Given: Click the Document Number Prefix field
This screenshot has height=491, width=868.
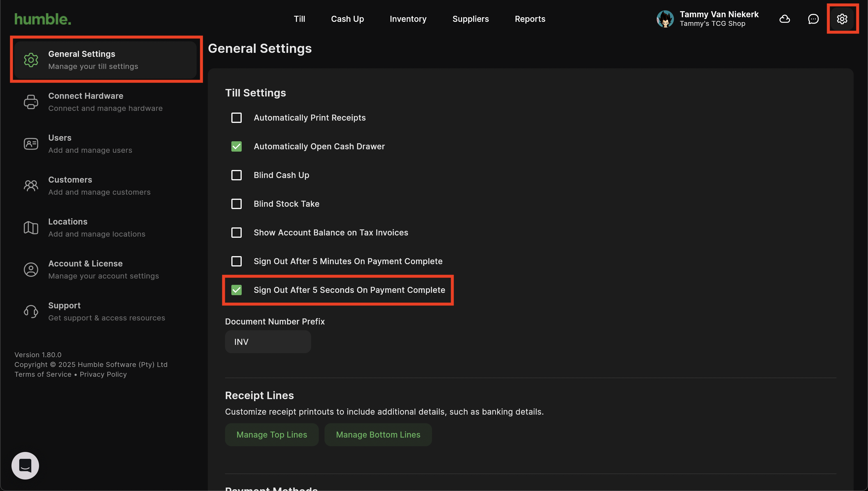Looking at the screenshot, I should coord(268,342).
